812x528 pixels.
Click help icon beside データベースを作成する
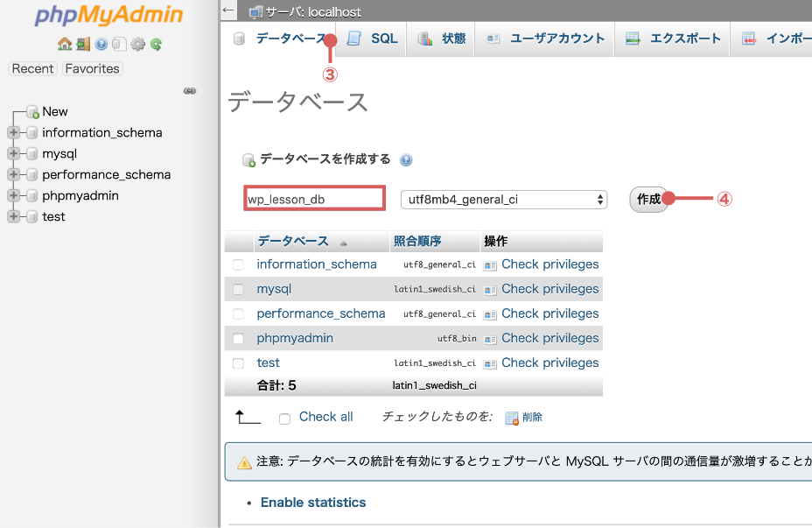[405, 160]
